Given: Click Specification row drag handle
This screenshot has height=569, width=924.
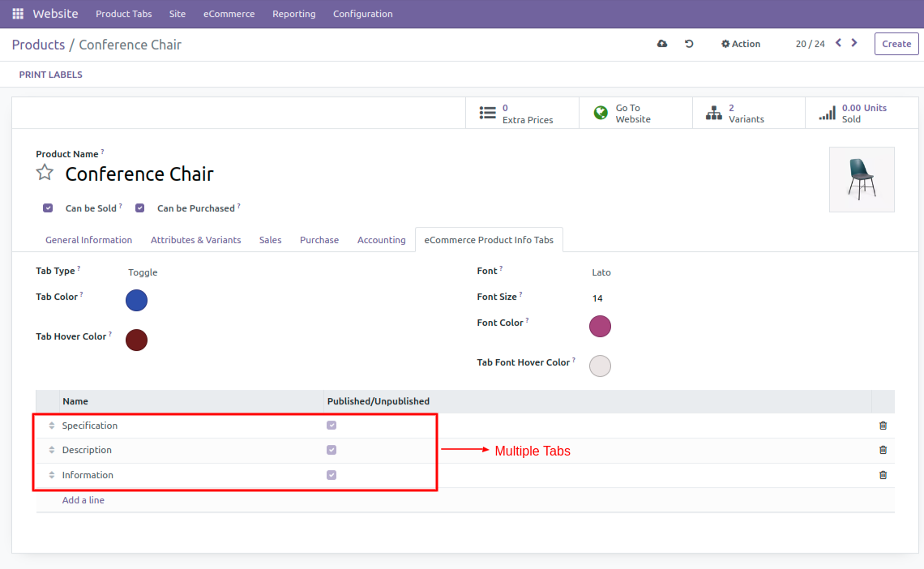Looking at the screenshot, I should point(51,426).
